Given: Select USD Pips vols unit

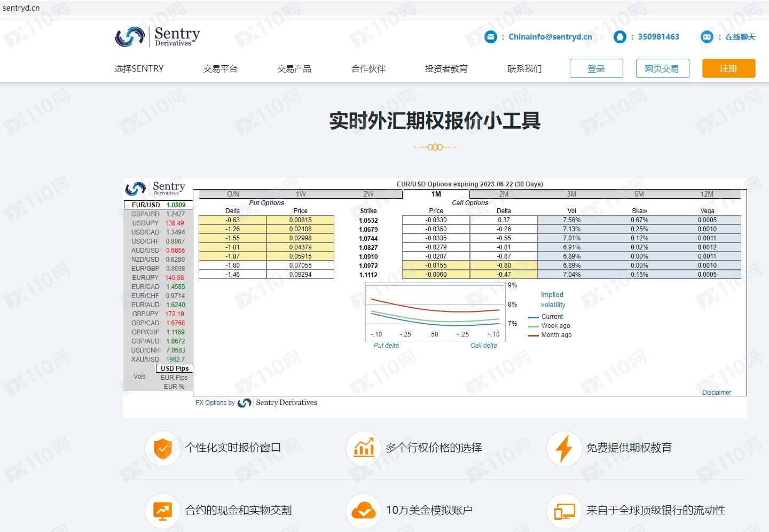Looking at the screenshot, I should 175,368.
